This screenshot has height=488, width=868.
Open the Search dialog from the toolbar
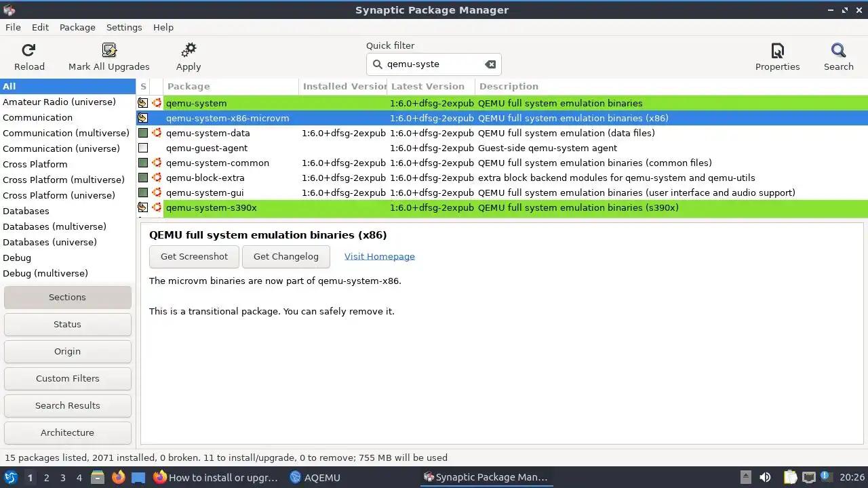click(839, 57)
